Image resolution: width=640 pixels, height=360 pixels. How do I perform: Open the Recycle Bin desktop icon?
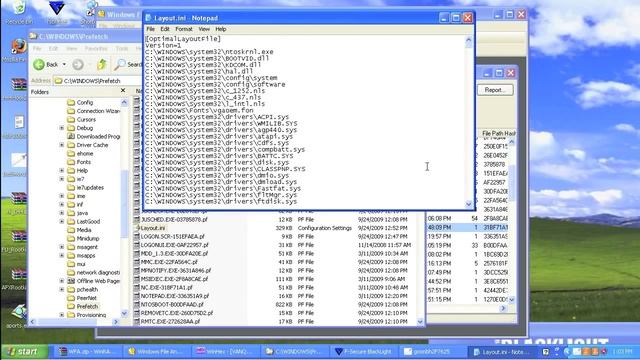coord(19,12)
